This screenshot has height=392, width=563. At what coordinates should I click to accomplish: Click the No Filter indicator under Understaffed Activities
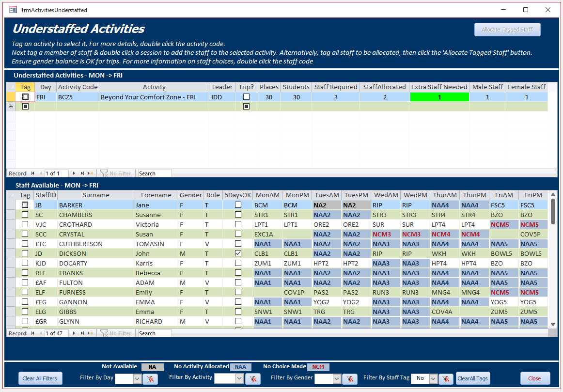pos(116,173)
